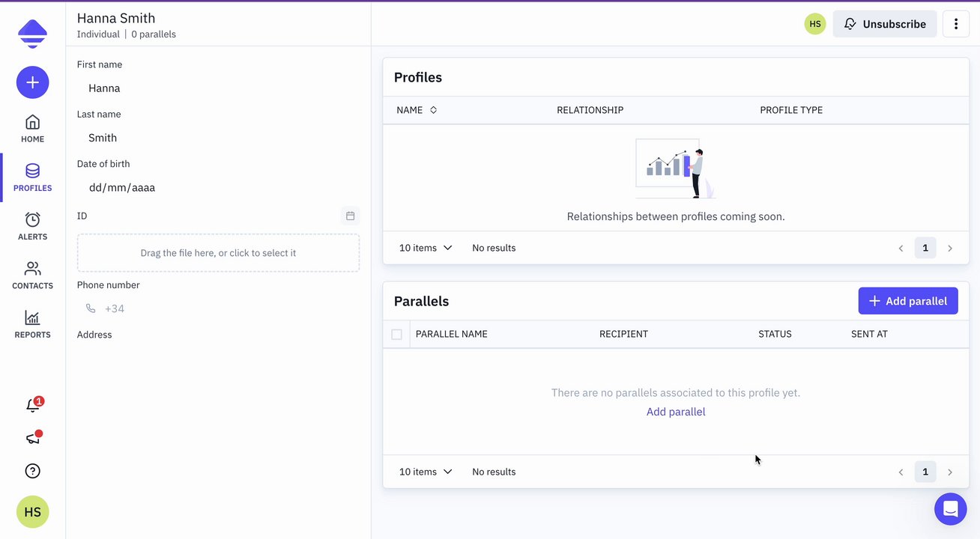Open the notifications bell icon
This screenshot has width=980, height=539.
point(32,406)
